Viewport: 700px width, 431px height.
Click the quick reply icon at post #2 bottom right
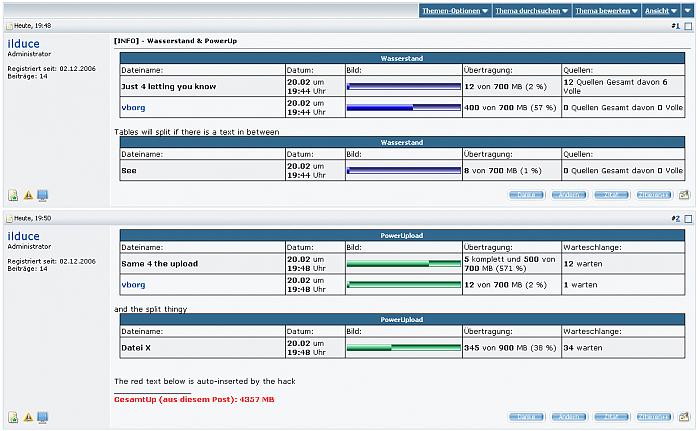click(x=684, y=417)
